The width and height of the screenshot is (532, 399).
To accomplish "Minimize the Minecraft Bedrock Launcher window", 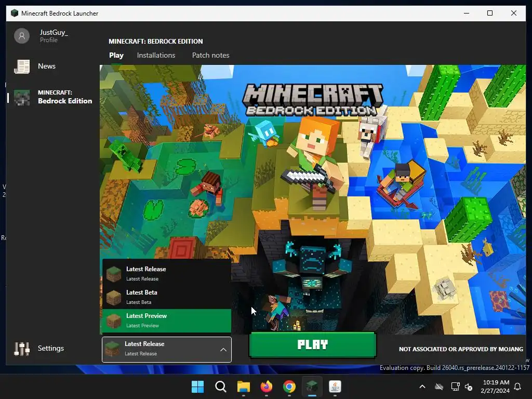I will pos(467,13).
